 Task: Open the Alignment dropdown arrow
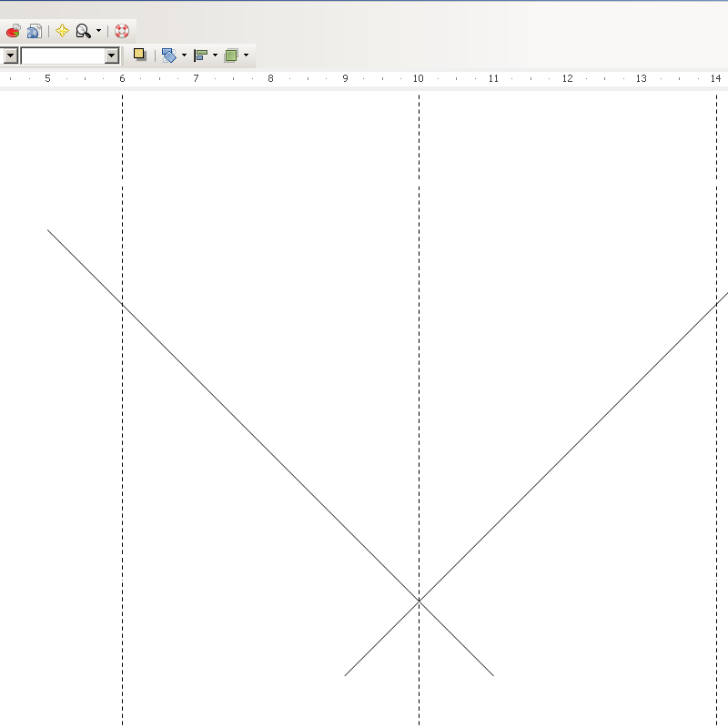pyautogui.click(x=215, y=56)
